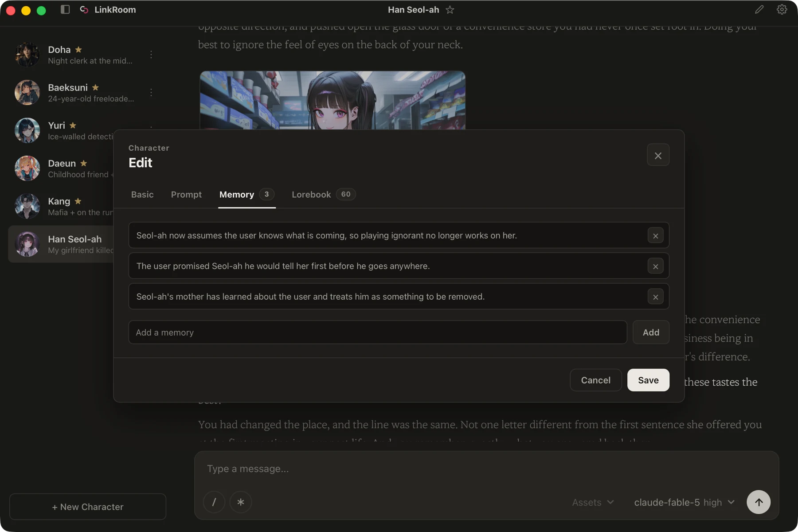Close the Character Edit dialog
This screenshot has height=532, width=798.
pyautogui.click(x=658, y=155)
